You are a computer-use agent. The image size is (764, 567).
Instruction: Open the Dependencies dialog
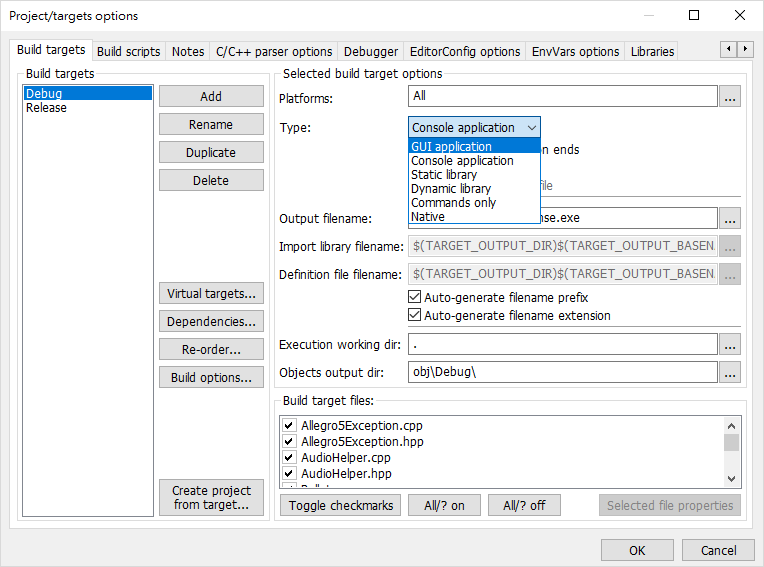(211, 321)
